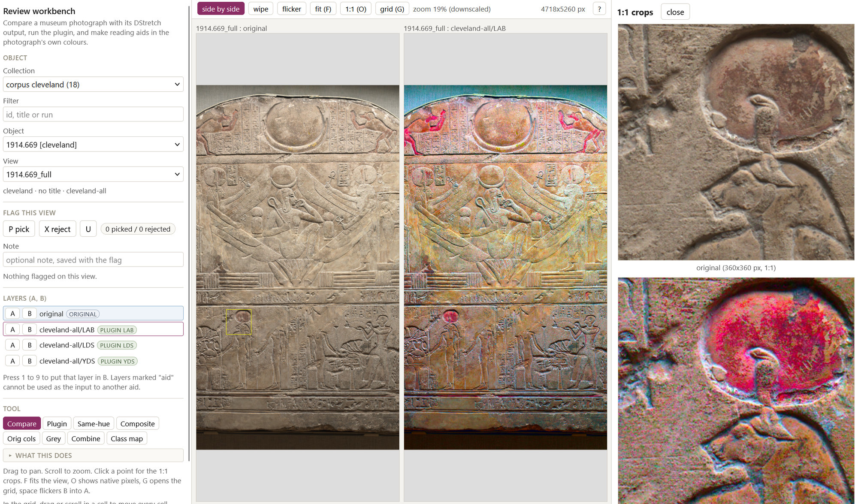Select the Grey tool tab
Viewport: 858px width, 504px height.
[54, 439]
